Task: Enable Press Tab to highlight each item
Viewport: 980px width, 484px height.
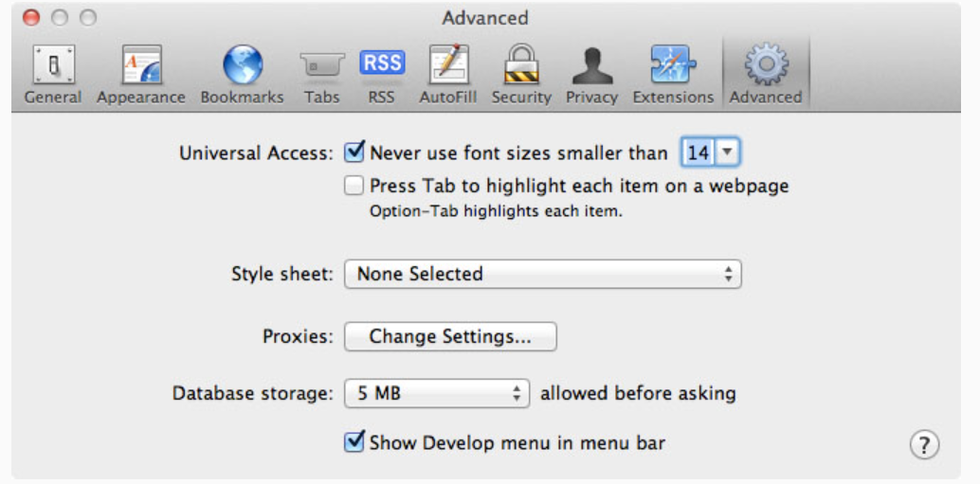Action: pos(354,186)
